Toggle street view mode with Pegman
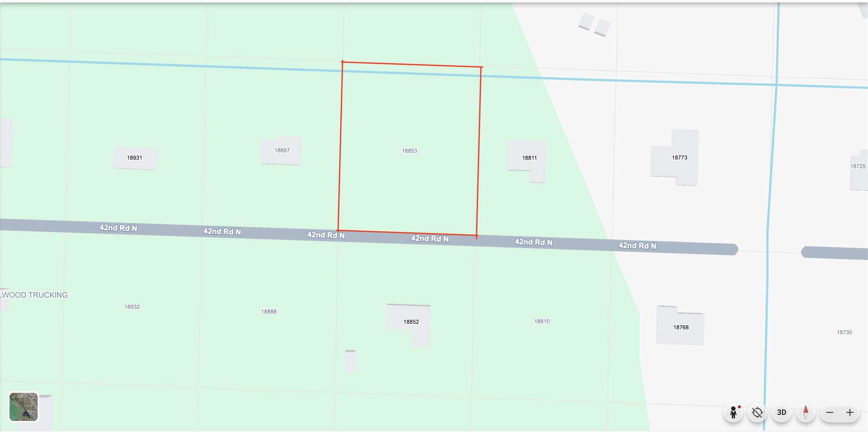This screenshot has height=432, width=868. pyautogui.click(x=733, y=412)
